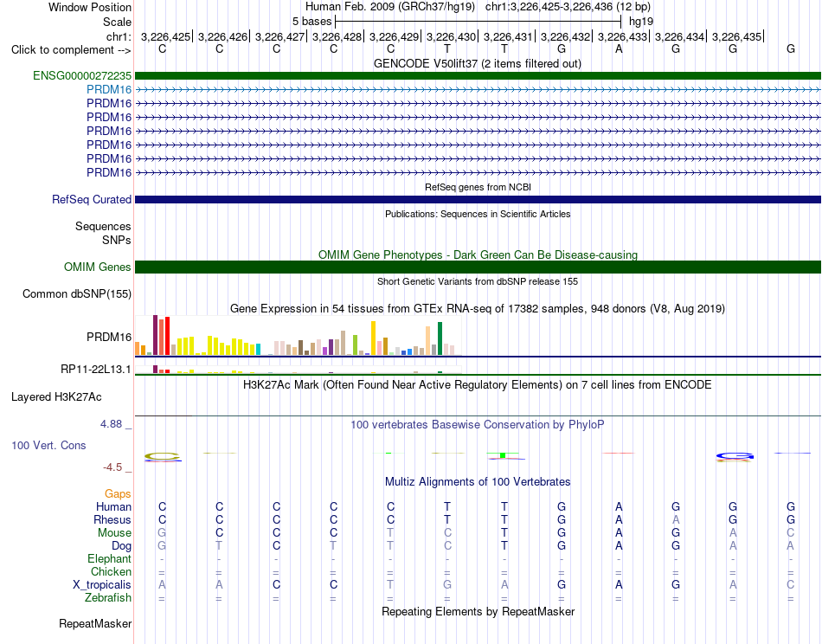Click the dbSNP release 155 title
Viewport: 822px width, 644px height.
[478, 281]
